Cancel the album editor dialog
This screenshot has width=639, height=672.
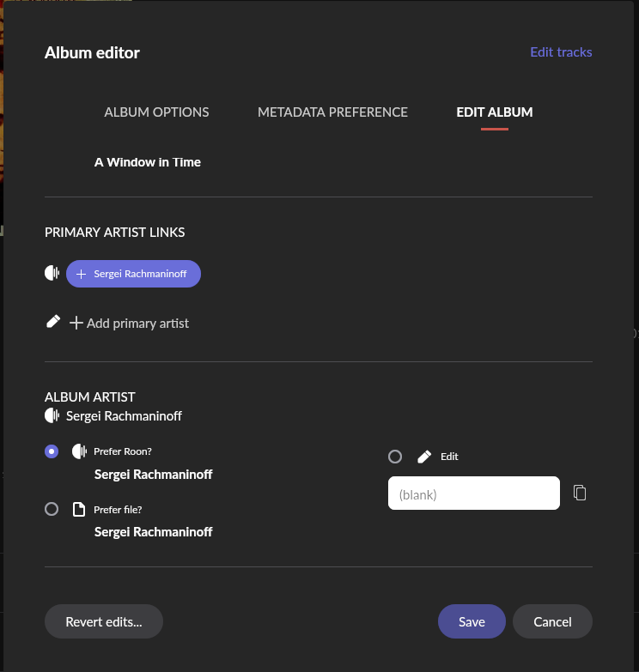[x=552, y=622]
